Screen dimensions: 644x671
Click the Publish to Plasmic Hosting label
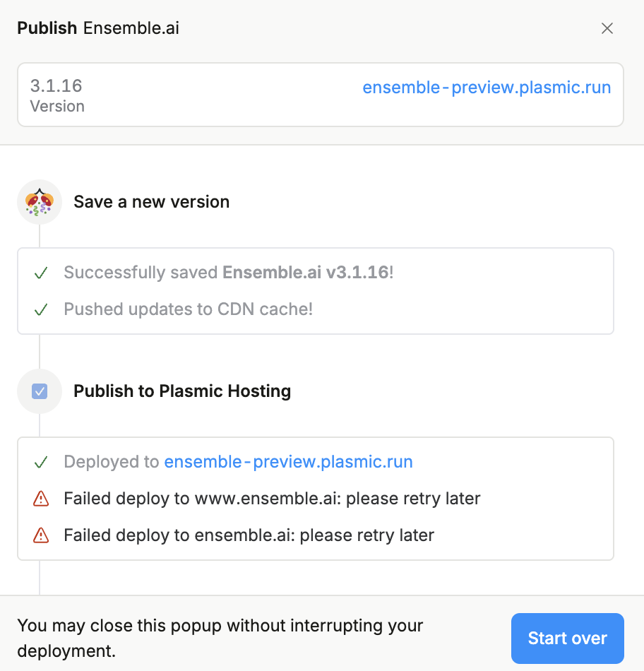(182, 391)
